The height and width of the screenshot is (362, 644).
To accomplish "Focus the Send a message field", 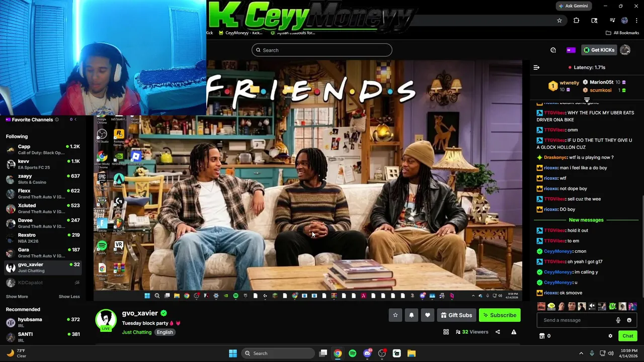I will [576, 320].
